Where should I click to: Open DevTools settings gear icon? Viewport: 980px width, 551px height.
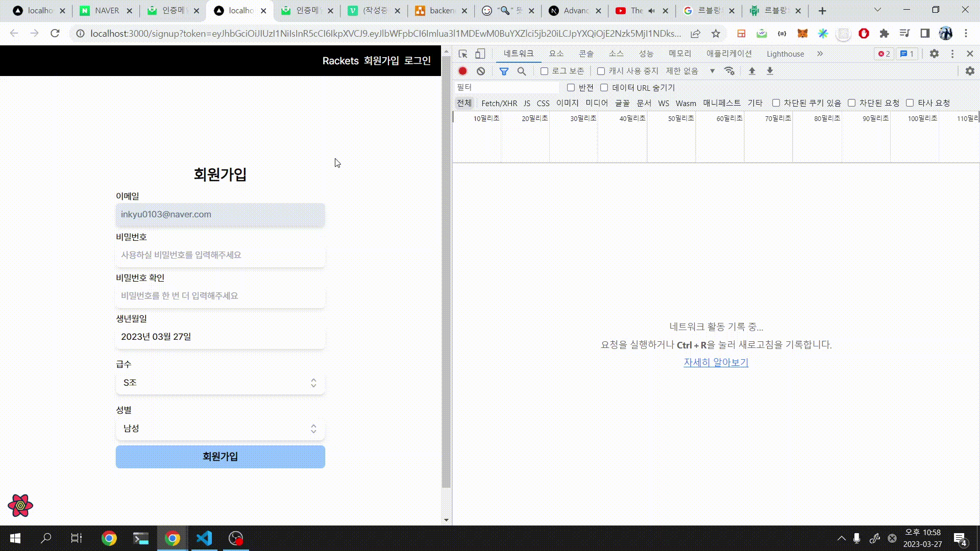934,54
